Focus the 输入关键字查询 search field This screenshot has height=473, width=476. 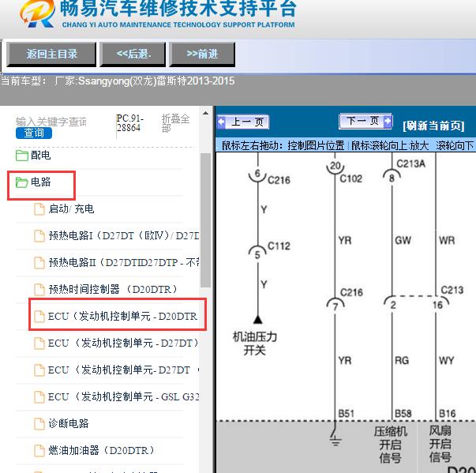tap(51, 122)
